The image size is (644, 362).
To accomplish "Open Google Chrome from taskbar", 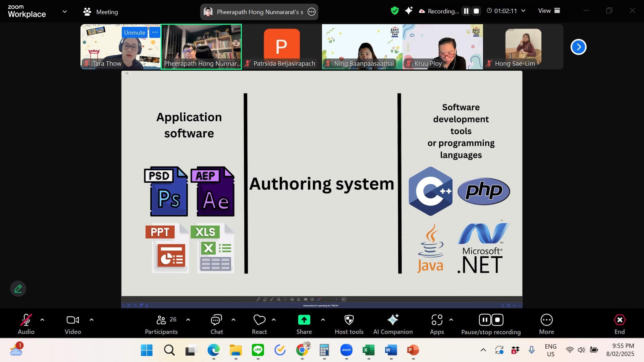I will coord(302,350).
